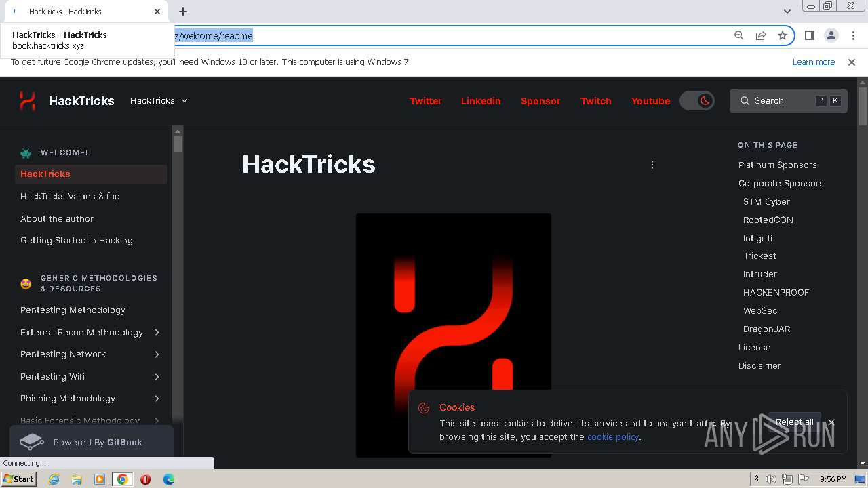Click the sidebar scrollbar up arrow
This screenshot has height=488, width=868.
(178, 131)
